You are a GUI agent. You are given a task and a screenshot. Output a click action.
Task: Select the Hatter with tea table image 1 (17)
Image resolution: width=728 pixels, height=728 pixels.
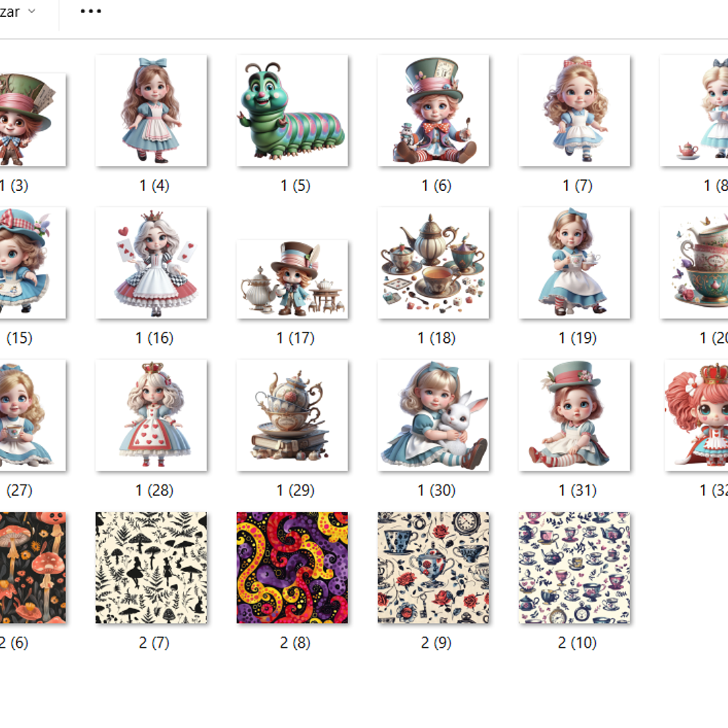click(x=292, y=279)
